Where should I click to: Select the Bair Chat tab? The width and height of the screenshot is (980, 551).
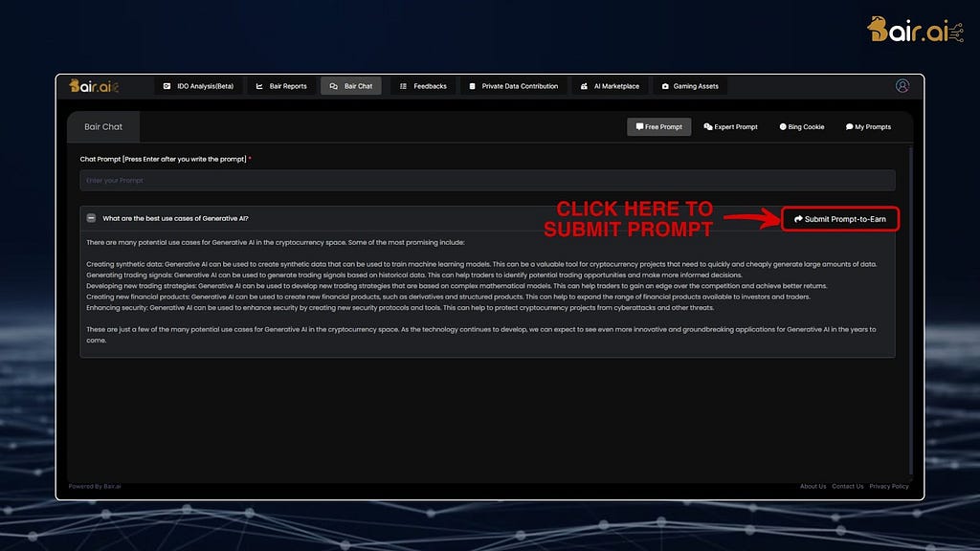[351, 86]
